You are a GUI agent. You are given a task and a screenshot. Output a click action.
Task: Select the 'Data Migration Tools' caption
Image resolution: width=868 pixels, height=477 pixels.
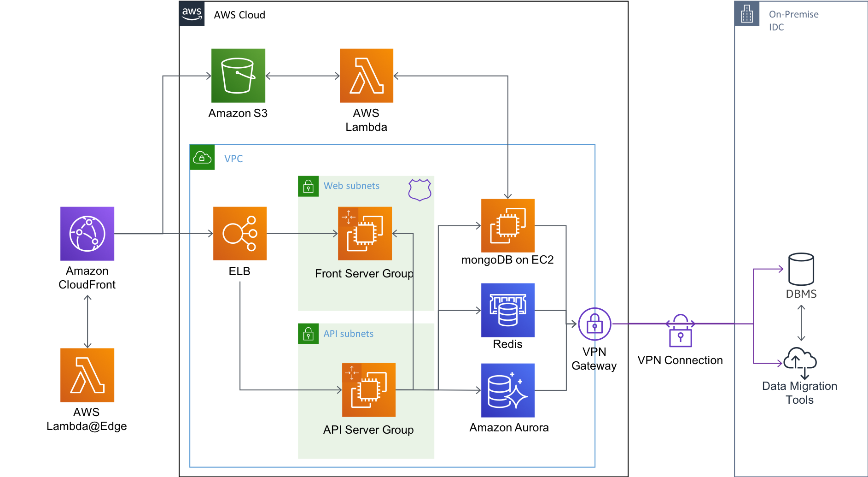[800, 393]
